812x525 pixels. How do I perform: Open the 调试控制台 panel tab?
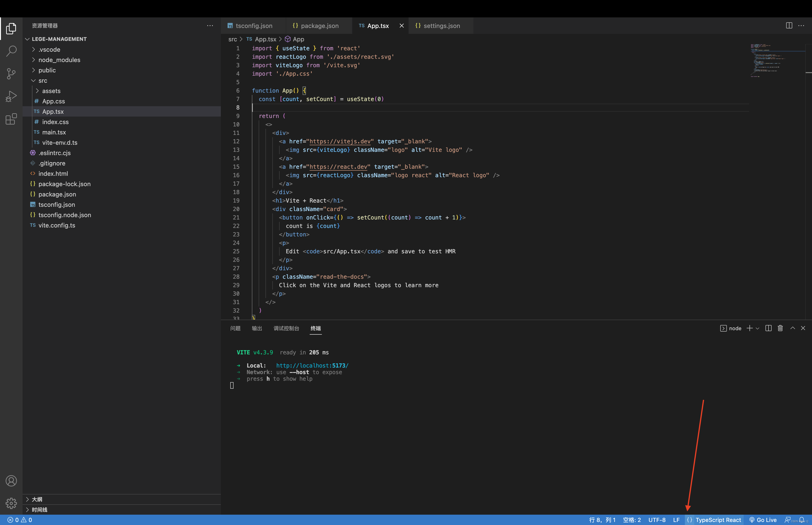click(x=286, y=328)
